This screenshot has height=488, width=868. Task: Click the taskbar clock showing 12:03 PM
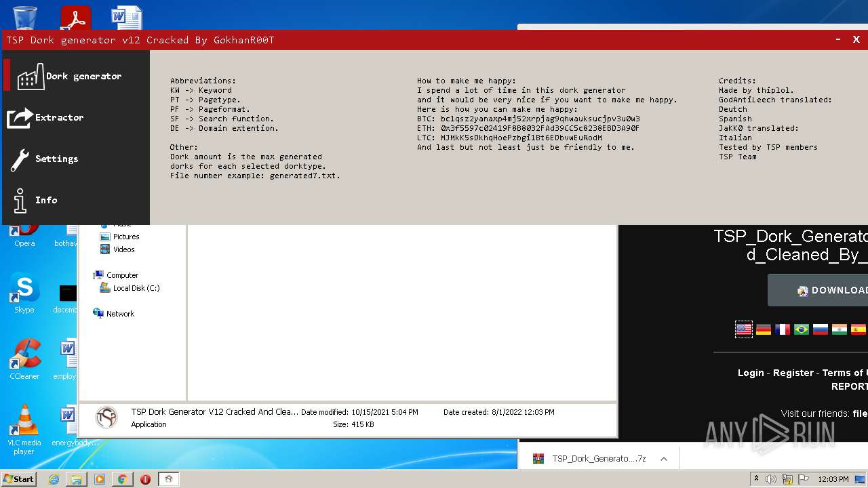833,479
